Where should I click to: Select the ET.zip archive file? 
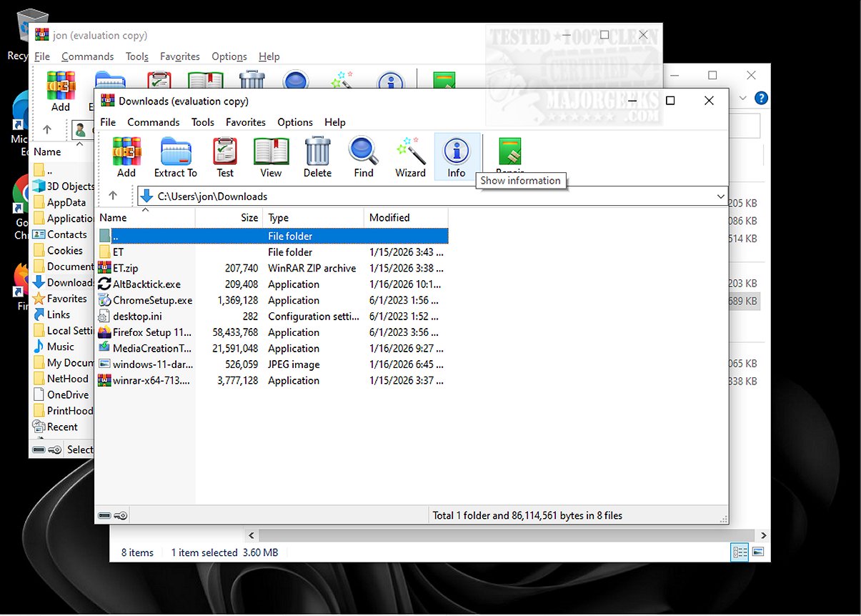(x=126, y=268)
